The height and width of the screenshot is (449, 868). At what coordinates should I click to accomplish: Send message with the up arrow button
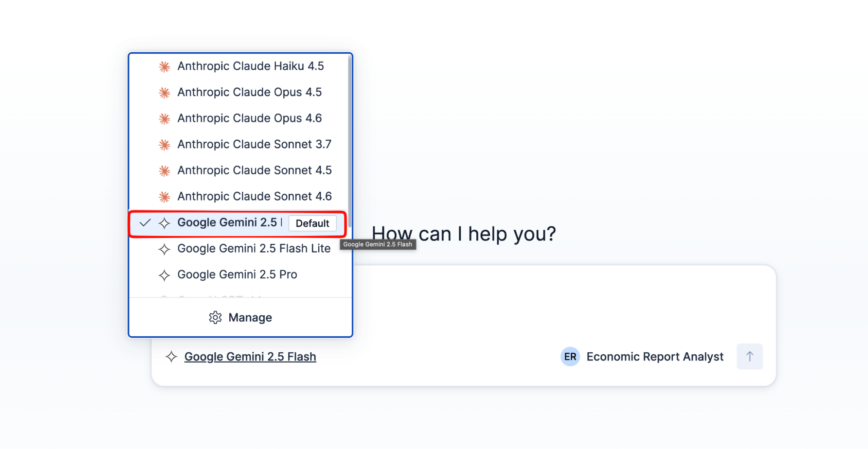coord(749,357)
